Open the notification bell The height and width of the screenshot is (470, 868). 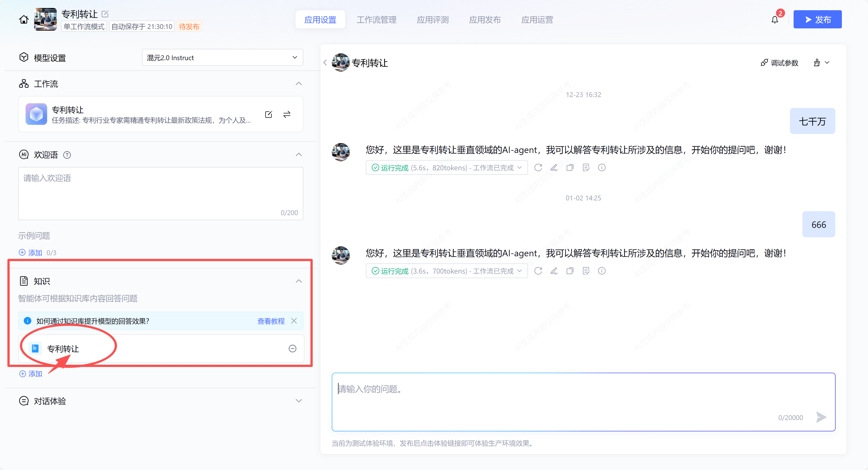click(775, 20)
